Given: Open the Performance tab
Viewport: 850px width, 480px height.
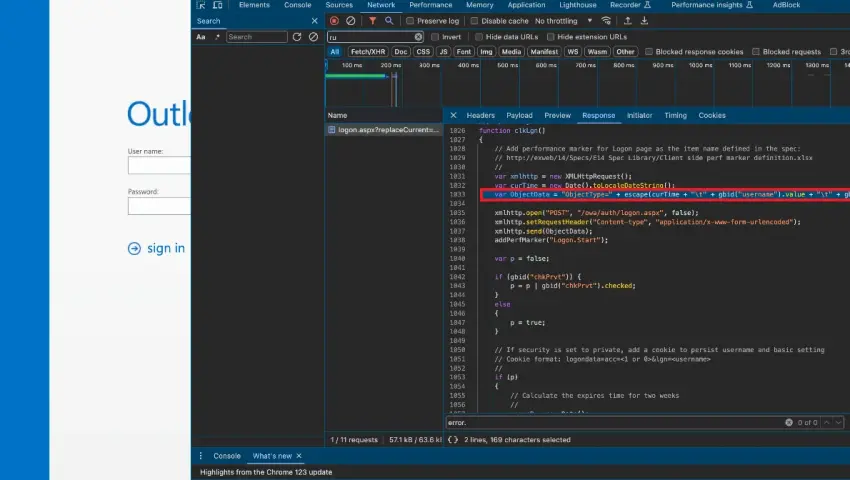Looking at the screenshot, I should [430, 5].
